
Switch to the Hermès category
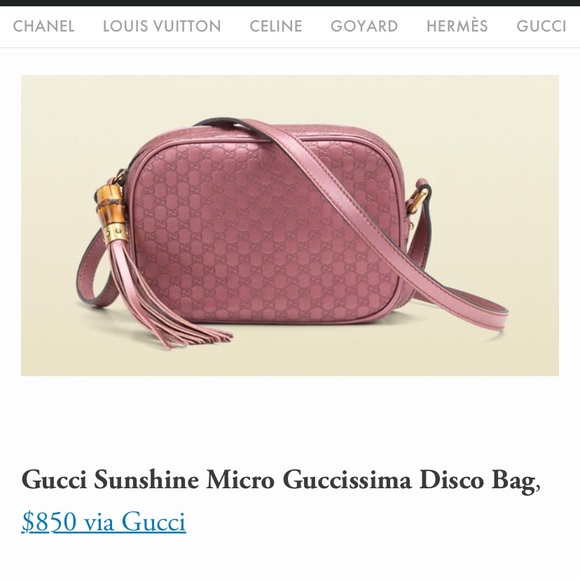tap(457, 26)
